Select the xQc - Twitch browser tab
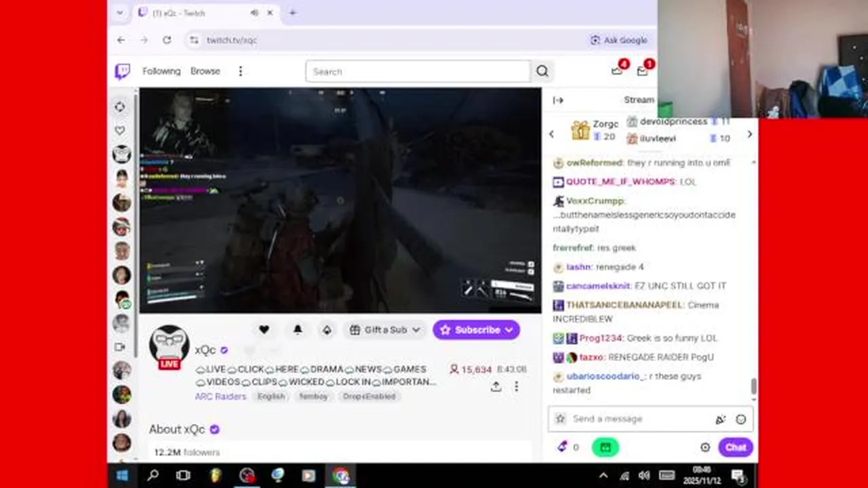Image resolution: width=868 pixels, height=488 pixels. coord(205,13)
